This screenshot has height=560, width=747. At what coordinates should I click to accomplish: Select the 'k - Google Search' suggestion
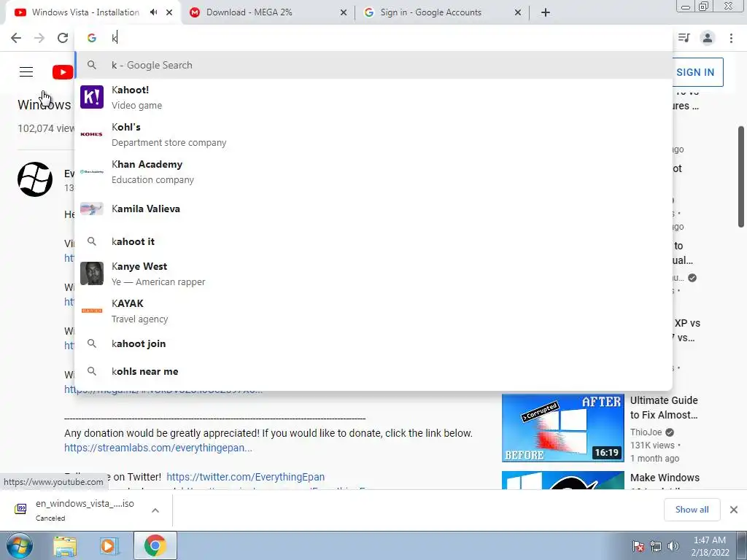tap(373, 65)
